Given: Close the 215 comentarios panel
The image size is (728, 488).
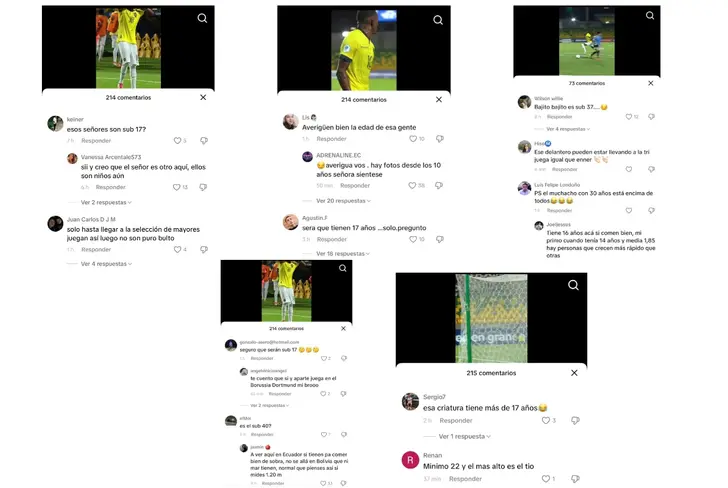Looking at the screenshot, I should click(574, 373).
